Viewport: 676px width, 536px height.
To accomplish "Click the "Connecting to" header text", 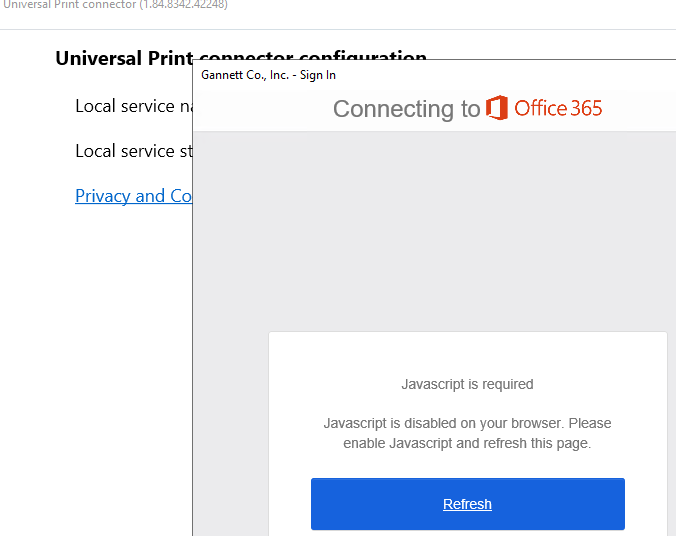I will (407, 109).
